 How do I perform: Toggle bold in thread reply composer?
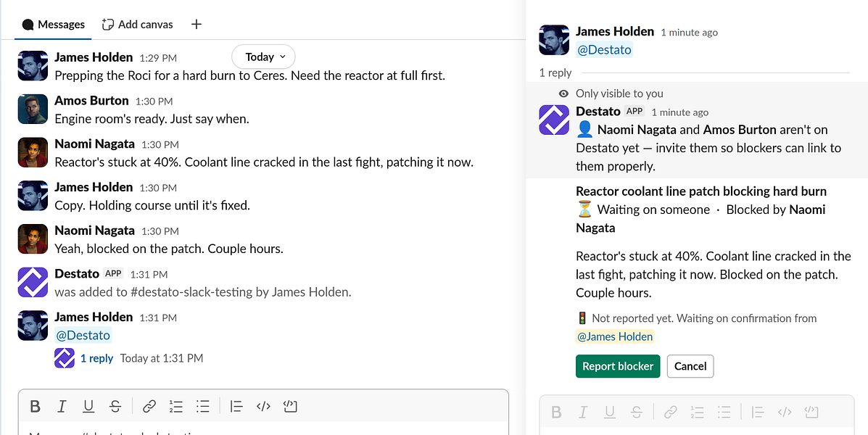[556, 412]
